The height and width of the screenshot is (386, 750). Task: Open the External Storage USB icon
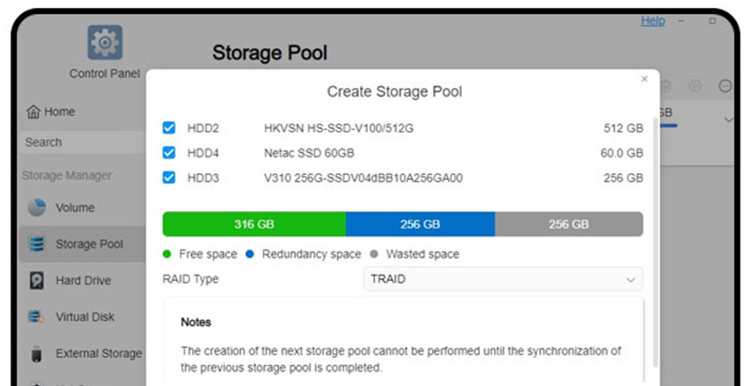pos(36,353)
